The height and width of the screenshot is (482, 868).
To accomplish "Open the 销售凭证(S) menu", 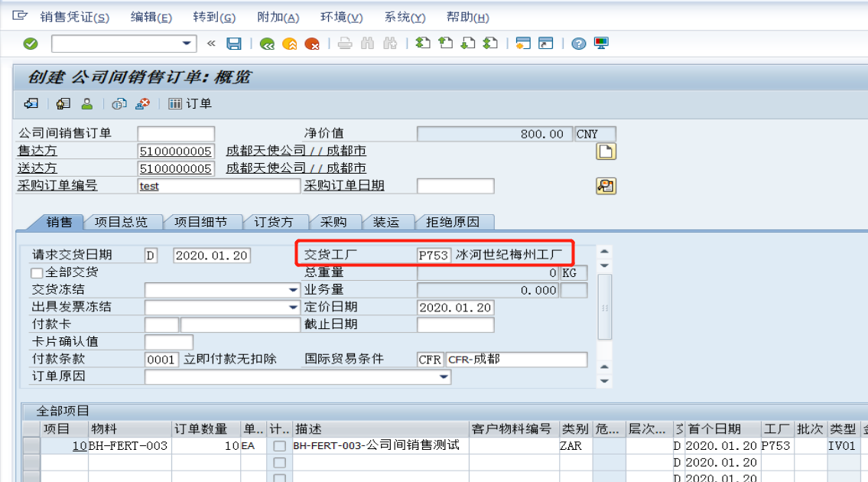I will pos(75,17).
